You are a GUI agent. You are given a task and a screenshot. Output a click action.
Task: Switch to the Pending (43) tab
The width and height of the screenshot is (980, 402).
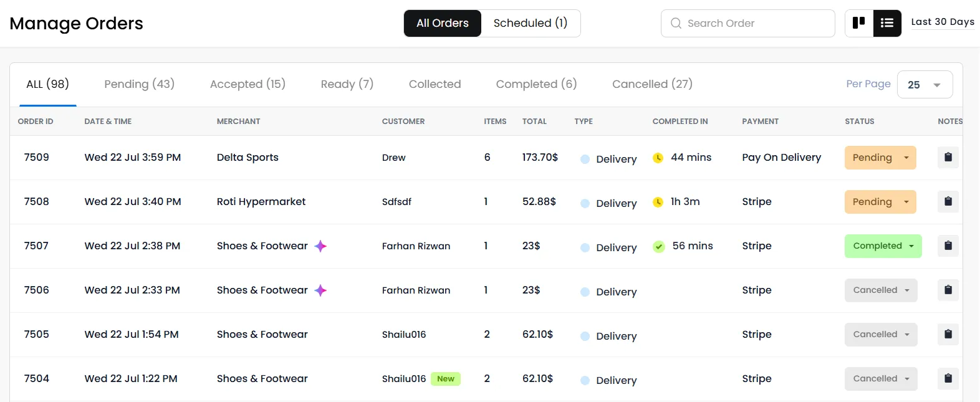(140, 84)
